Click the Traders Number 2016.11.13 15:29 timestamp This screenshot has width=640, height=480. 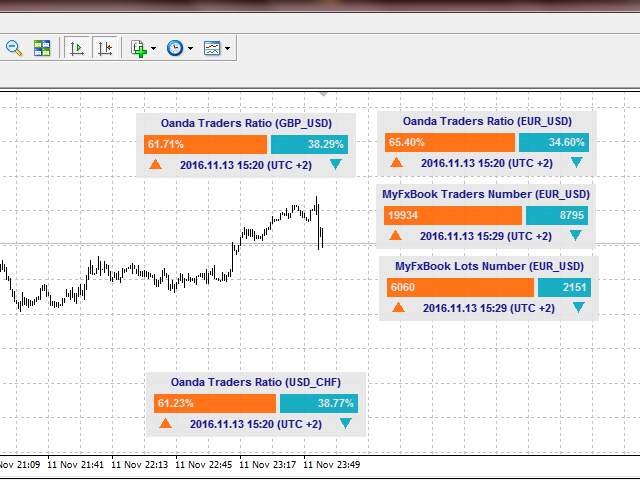[x=486, y=236]
